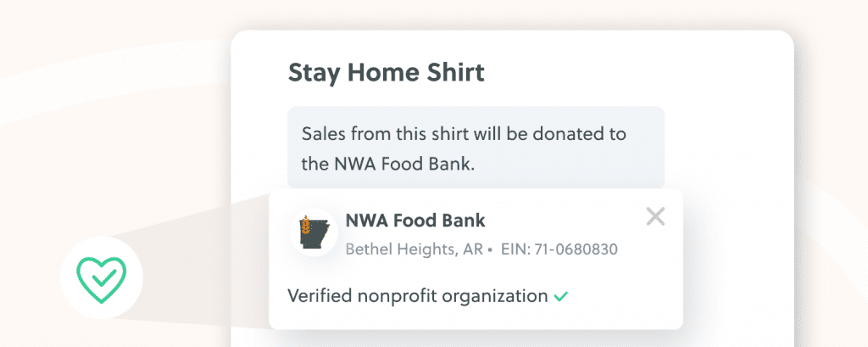
Task: Click the green heart checkmark icon
Action: pos(102,280)
